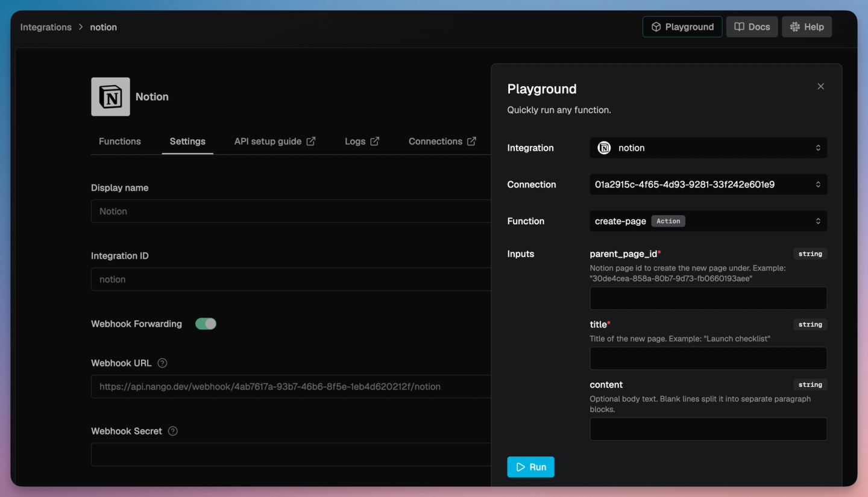
Task: Click external link icon next to Connections
Action: tap(471, 142)
